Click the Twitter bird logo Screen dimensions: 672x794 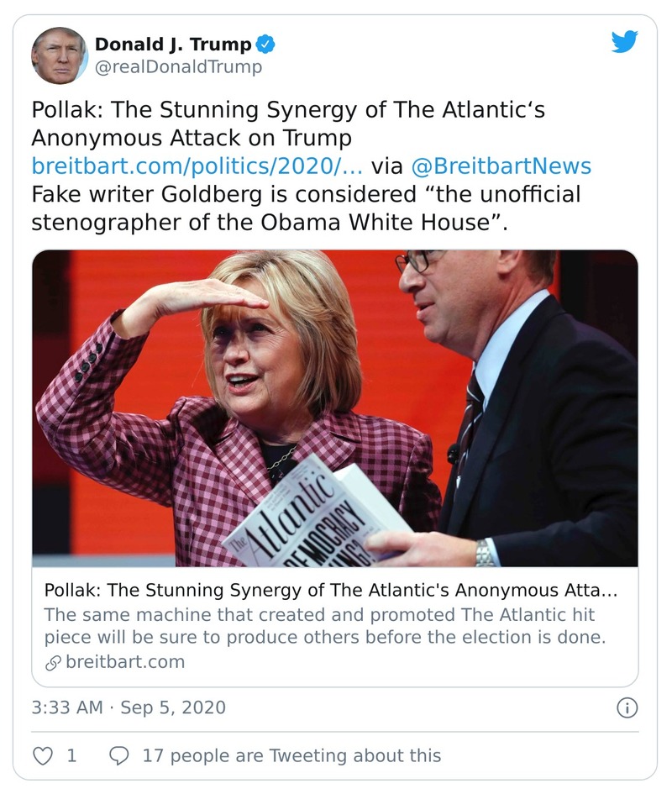[x=624, y=42]
